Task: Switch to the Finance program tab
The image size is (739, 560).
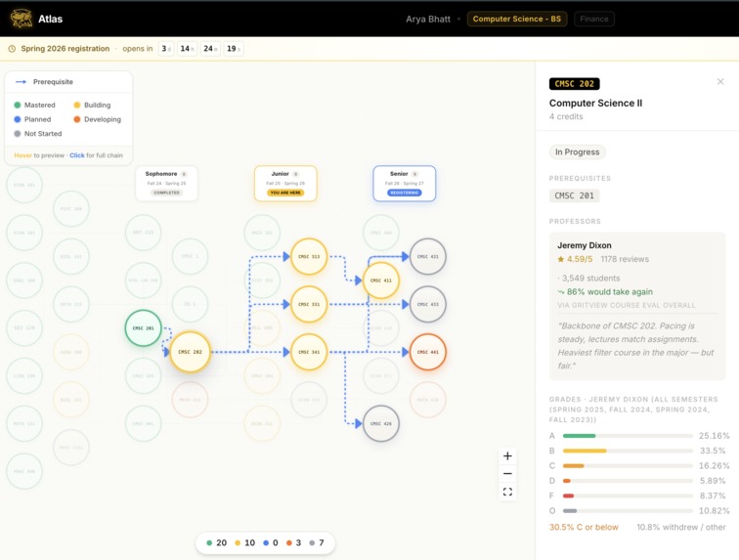Action: click(x=594, y=19)
